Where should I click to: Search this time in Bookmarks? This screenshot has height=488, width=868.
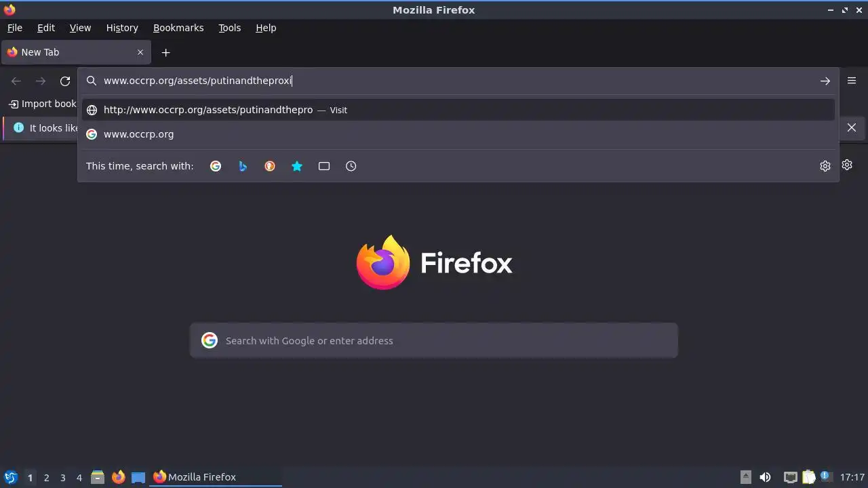(297, 166)
